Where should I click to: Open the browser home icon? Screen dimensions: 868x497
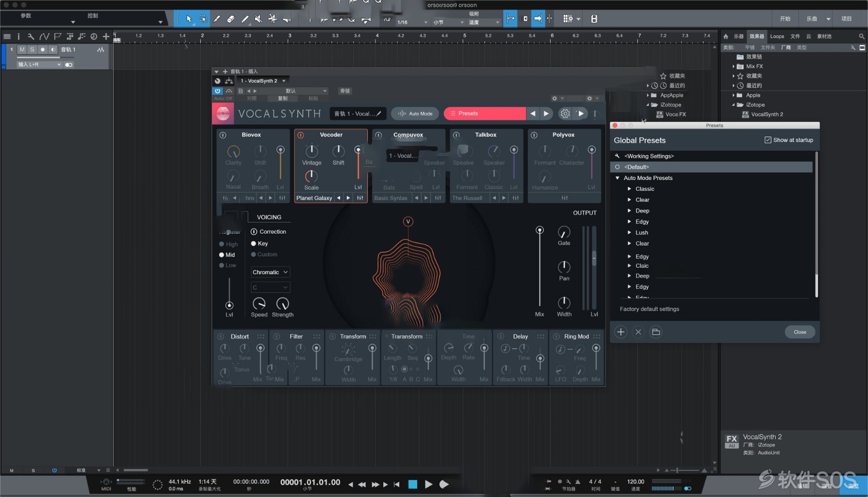pyautogui.click(x=726, y=36)
